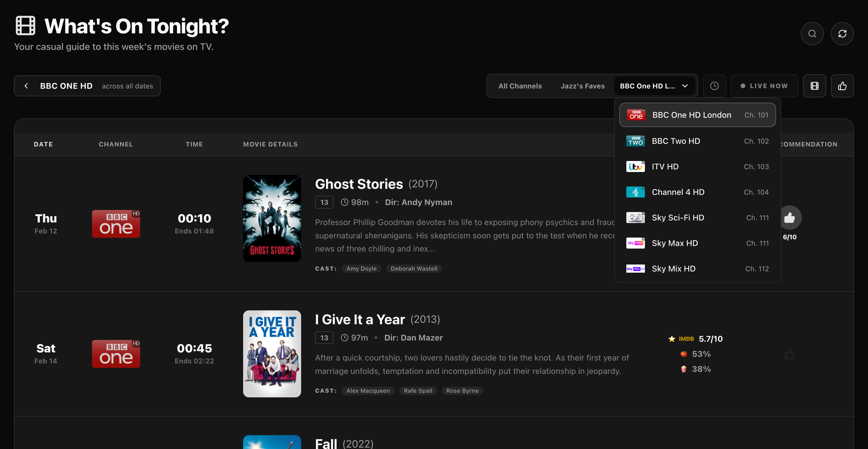Image resolution: width=868 pixels, height=449 pixels.
Task: Click the refresh icon in top right
Action: click(x=842, y=33)
